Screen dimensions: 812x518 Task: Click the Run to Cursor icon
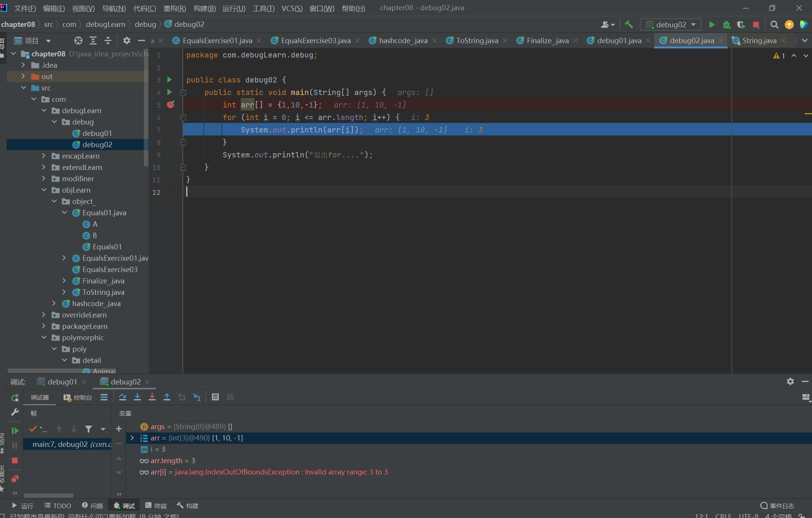point(197,397)
